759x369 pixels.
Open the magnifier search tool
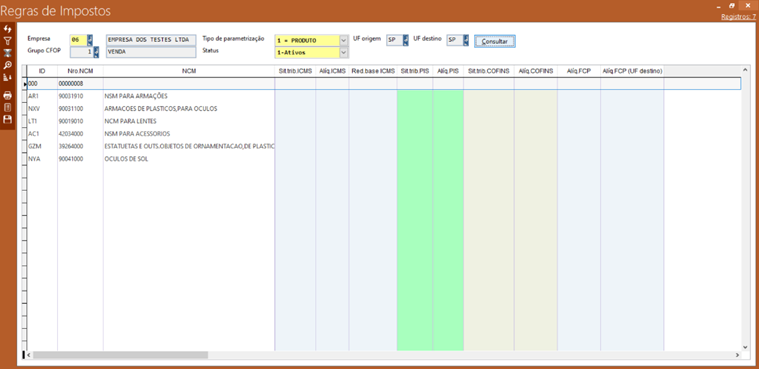click(7, 65)
